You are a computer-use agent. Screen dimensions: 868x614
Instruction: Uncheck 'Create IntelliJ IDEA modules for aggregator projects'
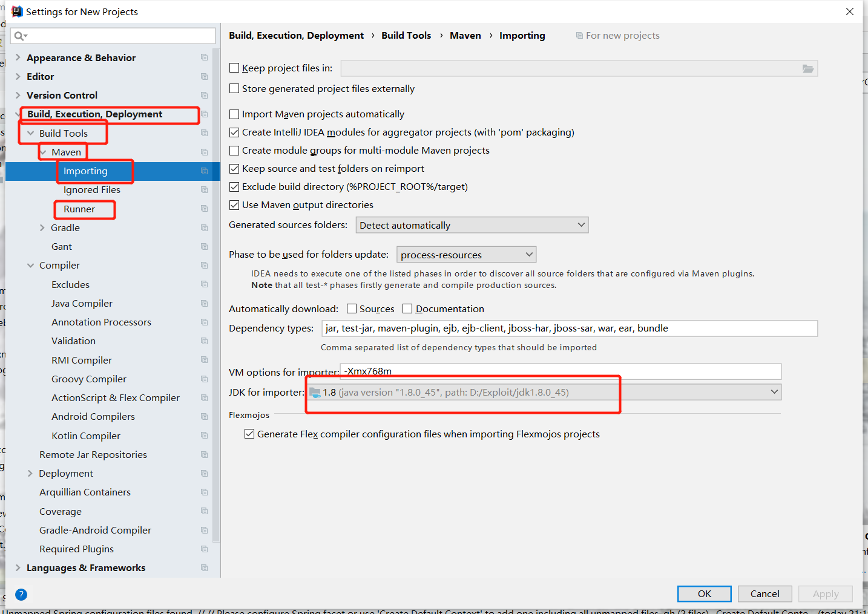tap(234, 132)
